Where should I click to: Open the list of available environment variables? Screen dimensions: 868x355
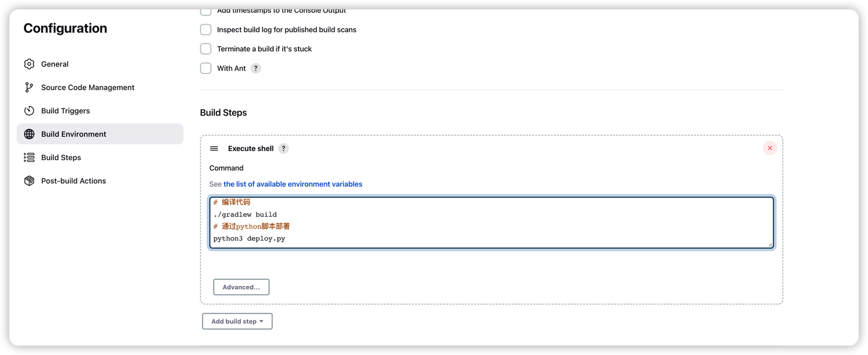pos(293,184)
